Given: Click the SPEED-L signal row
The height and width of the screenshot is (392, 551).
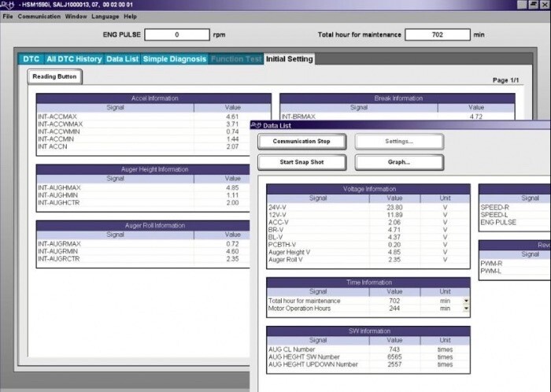Looking at the screenshot, I should (x=515, y=215).
